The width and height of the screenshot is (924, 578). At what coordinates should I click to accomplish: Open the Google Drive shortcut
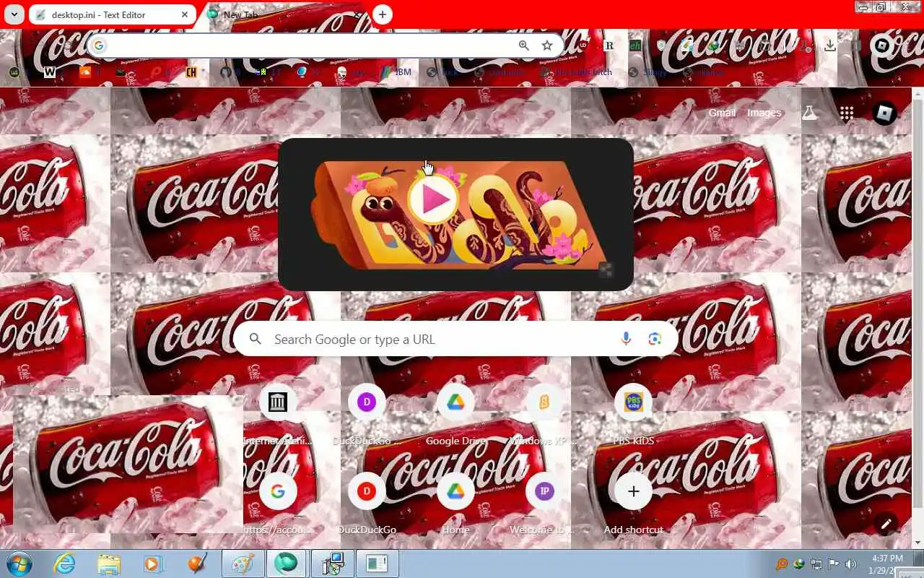click(x=456, y=415)
